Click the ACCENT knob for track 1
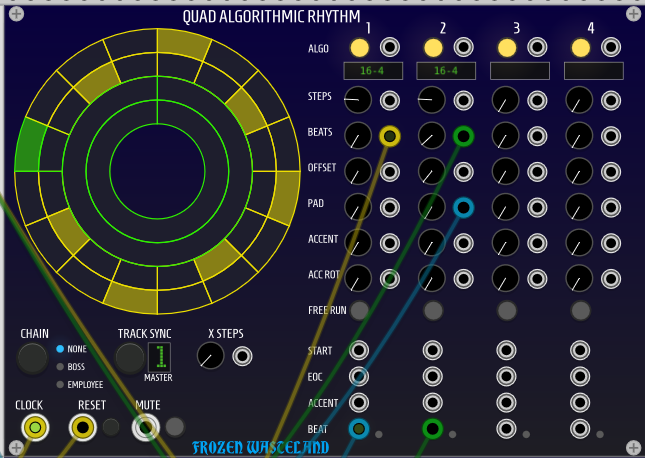The height and width of the screenshot is (458, 645). click(x=358, y=243)
